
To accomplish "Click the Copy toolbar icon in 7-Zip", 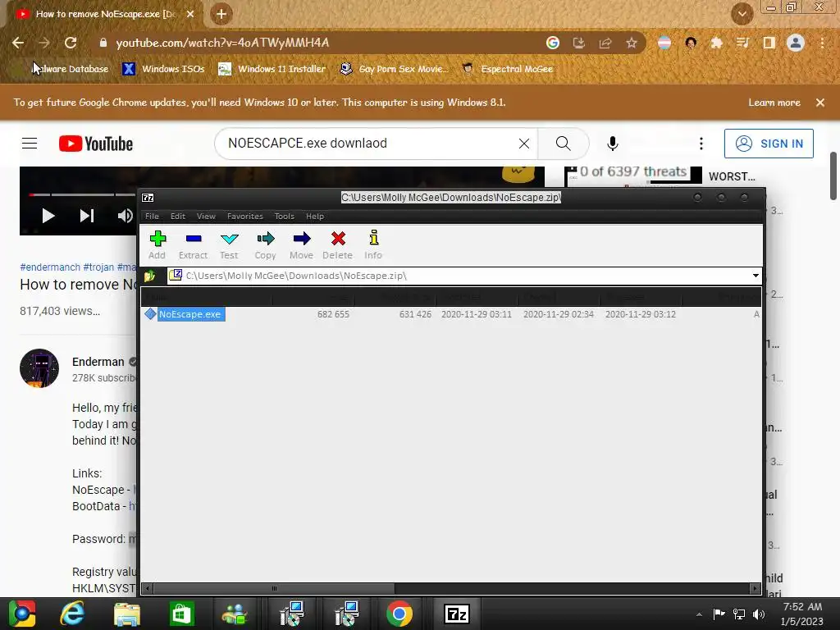I will (265, 244).
